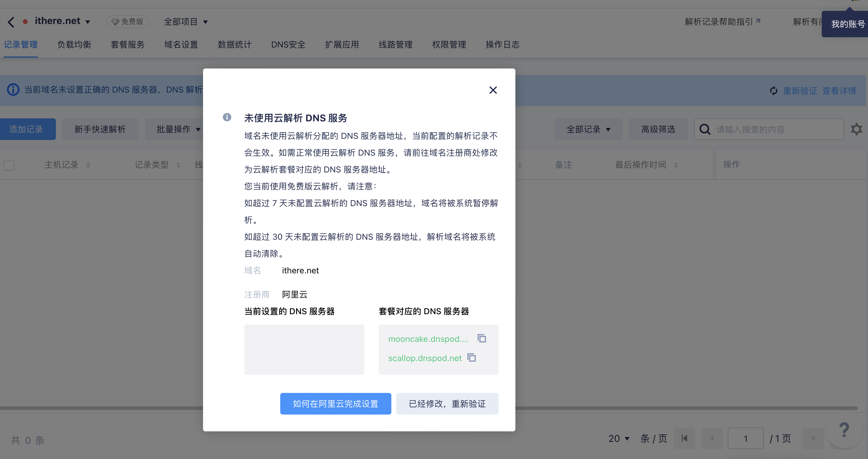The image size is (868, 459).
Task: Click the search magnifier icon
Action: [x=705, y=129]
